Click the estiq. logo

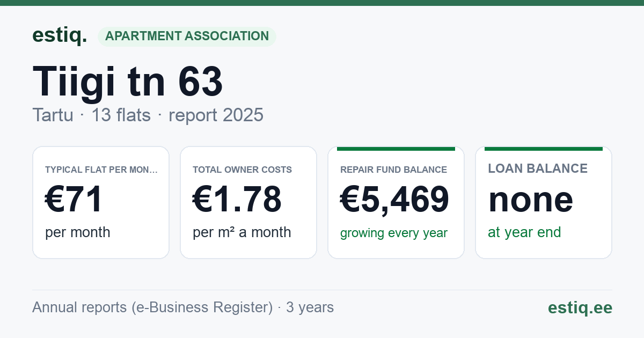click(60, 35)
